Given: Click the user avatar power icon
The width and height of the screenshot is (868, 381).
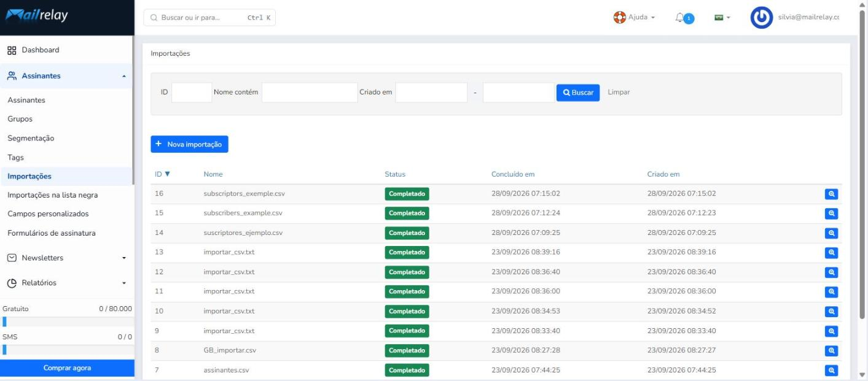Looking at the screenshot, I should click(x=762, y=18).
